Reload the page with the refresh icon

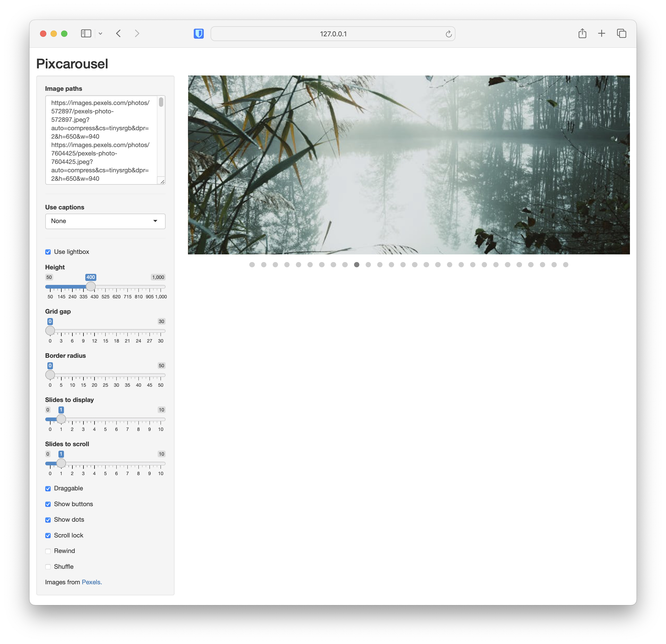click(449, 34)
